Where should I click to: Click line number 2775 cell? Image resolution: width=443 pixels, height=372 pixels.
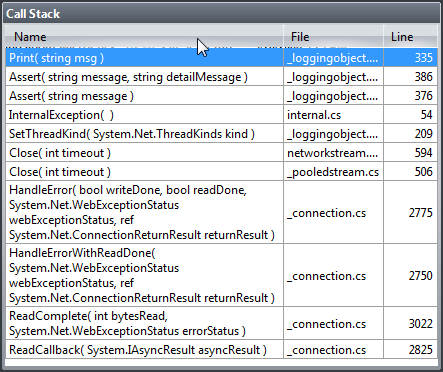[x=411, y=212]
